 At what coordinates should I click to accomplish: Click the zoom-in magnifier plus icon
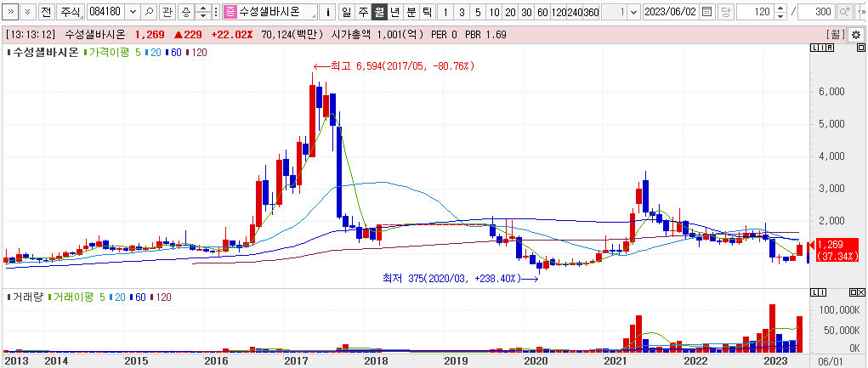click(844, 12)
